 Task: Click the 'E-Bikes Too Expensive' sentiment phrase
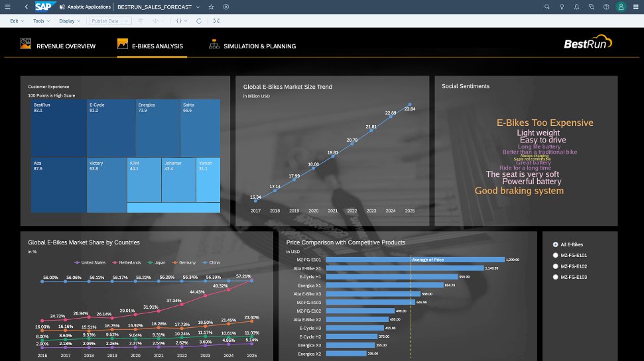tap(545, 123)
